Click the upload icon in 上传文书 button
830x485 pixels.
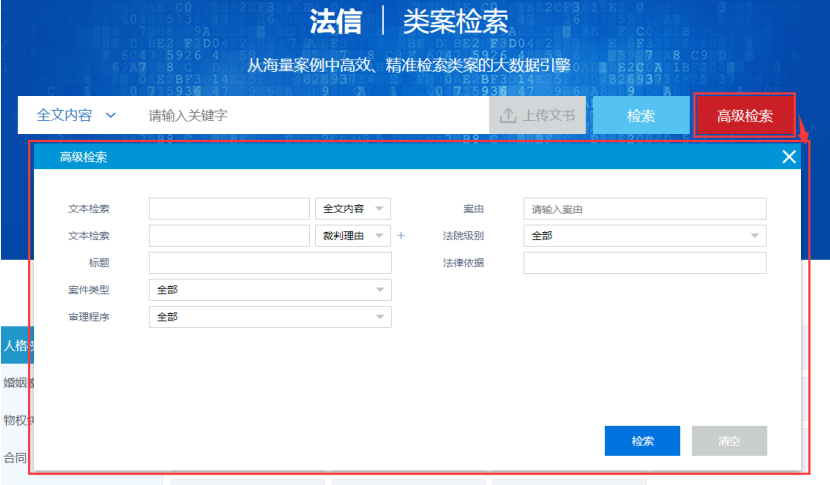[x=508, y=115]
